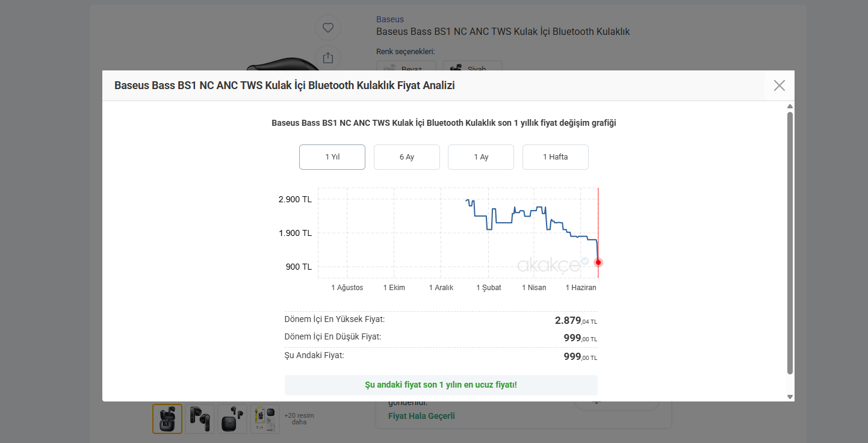Click the red current price marker
This screenshot has width=868, height=443.
(x=598, y=262)
